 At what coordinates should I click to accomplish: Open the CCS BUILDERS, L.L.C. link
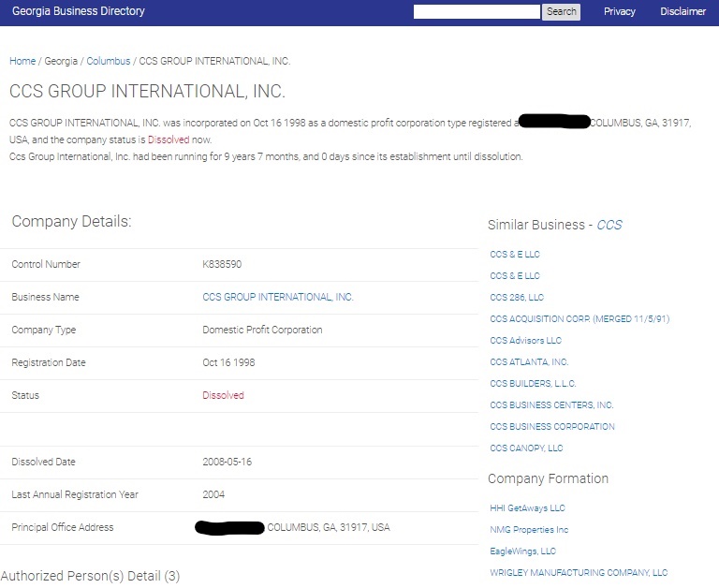[533, 384]
